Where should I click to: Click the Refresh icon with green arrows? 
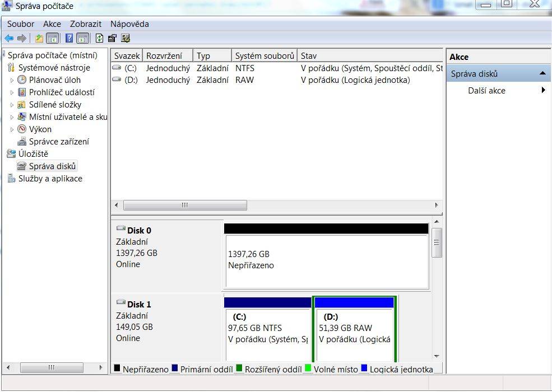click(x=100, y=38)
